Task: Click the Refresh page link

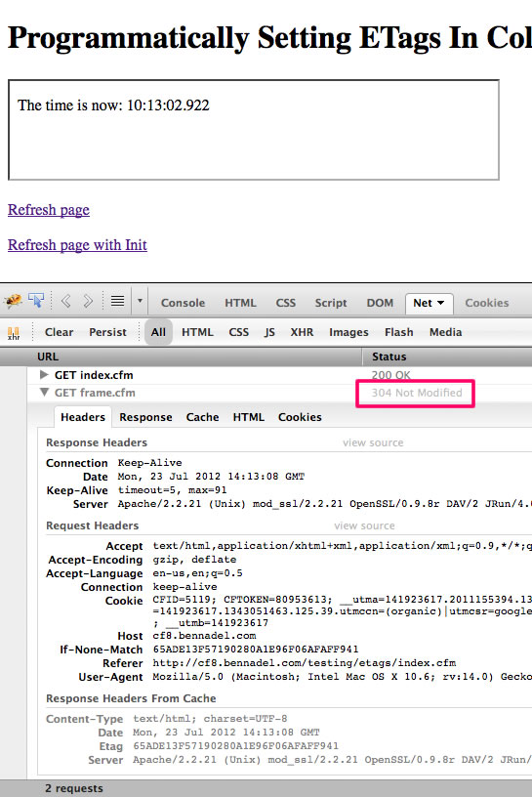Action: tap(49, 210)
